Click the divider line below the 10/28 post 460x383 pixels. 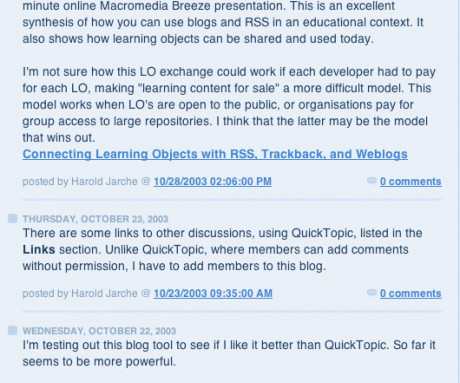(232, 199)
